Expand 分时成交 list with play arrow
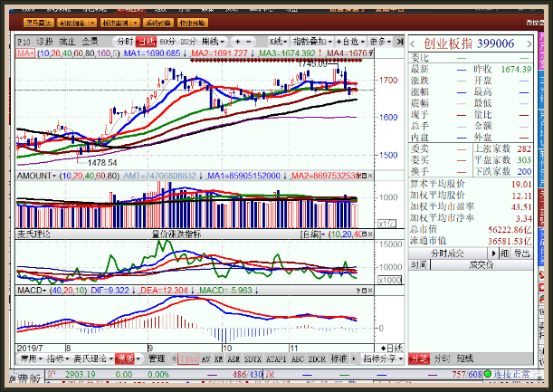 coord(493,253)
